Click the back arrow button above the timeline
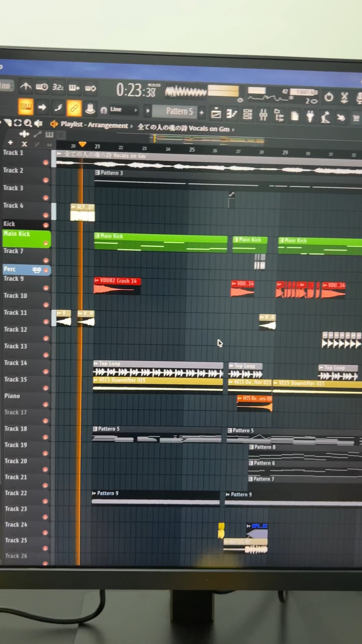This screenshot has width=362, height=644. click(61, 135)
